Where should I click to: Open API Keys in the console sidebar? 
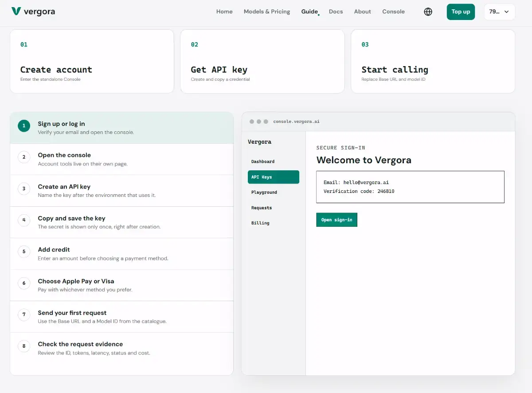tap(274, 177)
